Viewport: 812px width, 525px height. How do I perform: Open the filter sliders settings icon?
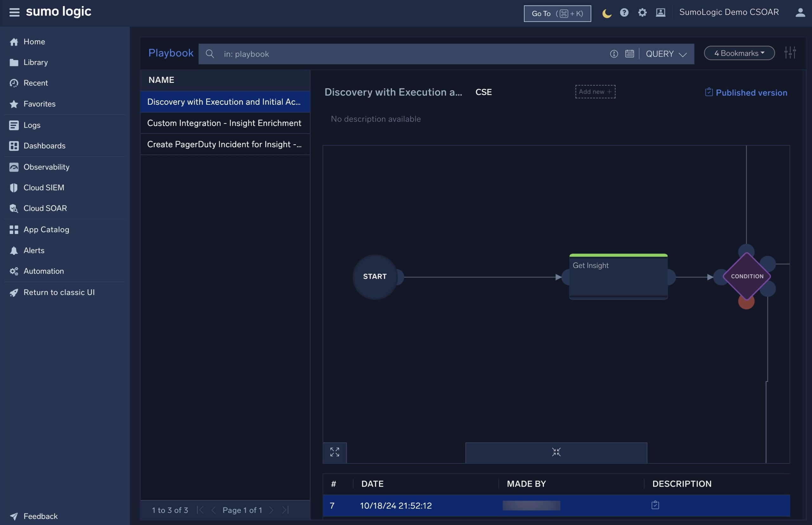[790, 53]
